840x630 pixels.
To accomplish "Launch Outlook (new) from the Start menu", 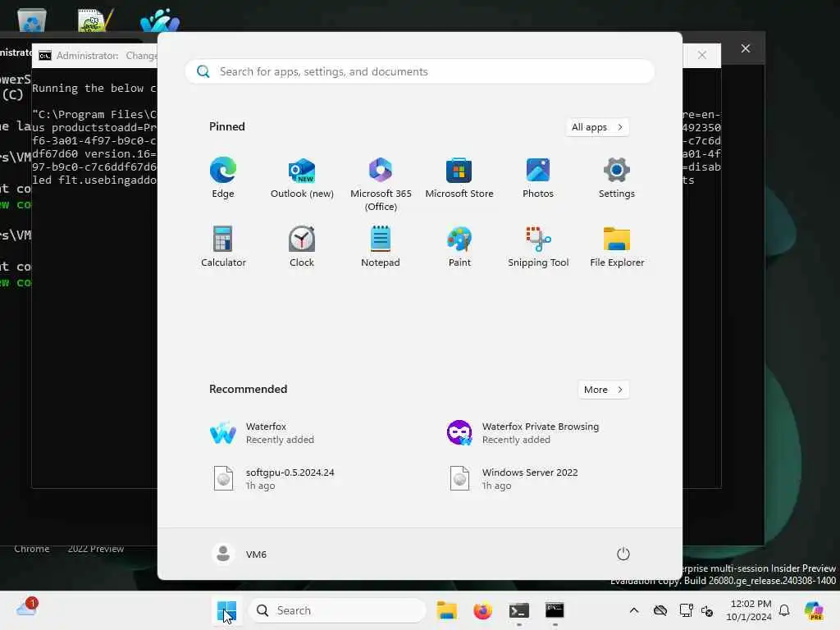I will pyautogui.click(x=302, y=178).
